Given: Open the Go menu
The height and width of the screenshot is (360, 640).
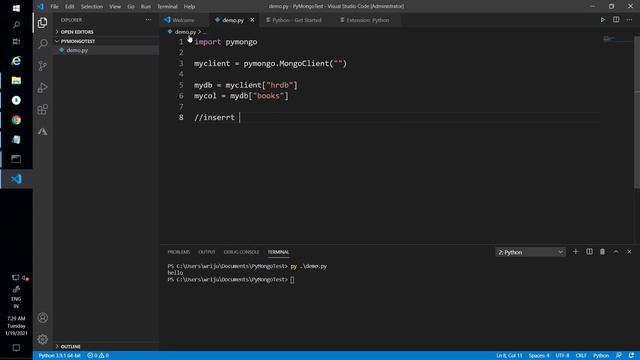Looking at the screenshot, I should [131, 7].
